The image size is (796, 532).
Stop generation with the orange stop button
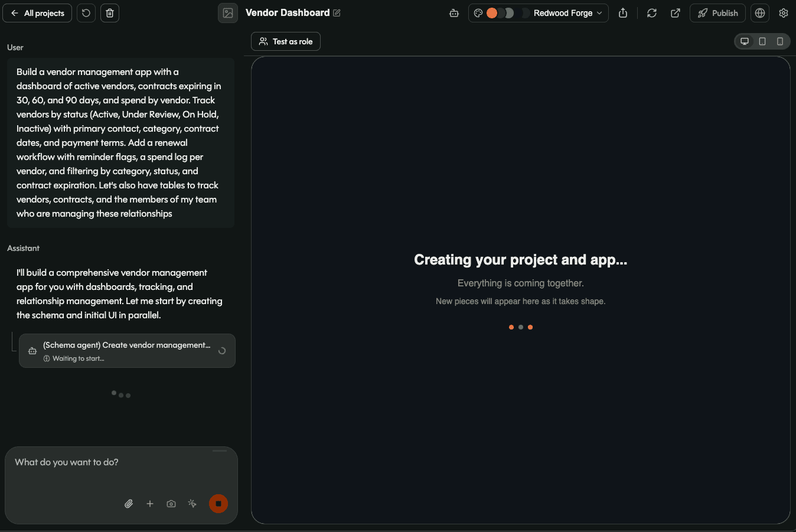pyautogui.click(x=218, y=504)
